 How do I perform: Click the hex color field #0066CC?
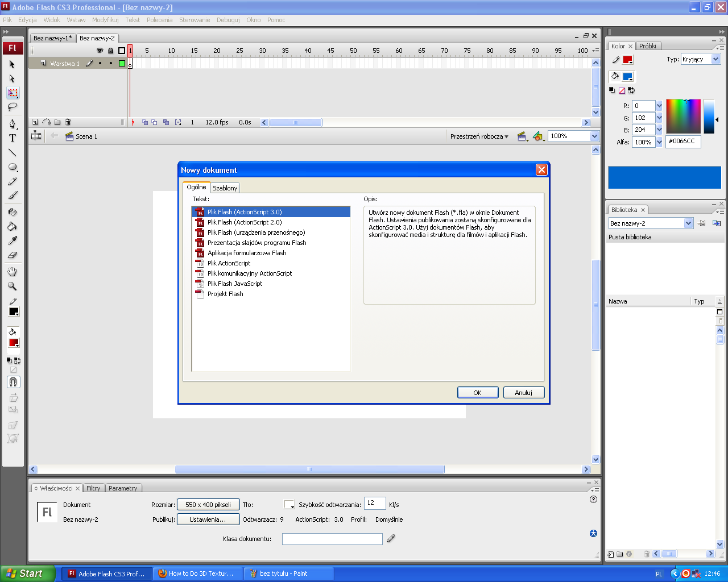point(683,142)
